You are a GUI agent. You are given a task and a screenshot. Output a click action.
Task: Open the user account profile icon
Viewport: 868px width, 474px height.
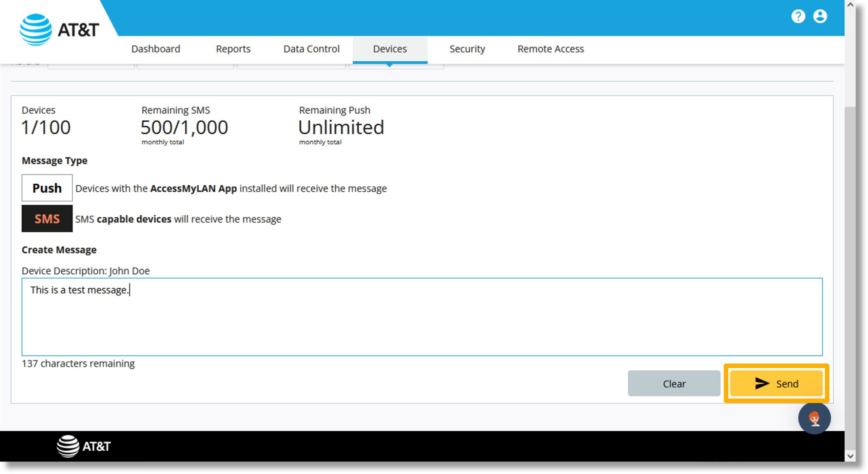click(x=820, y=16)
